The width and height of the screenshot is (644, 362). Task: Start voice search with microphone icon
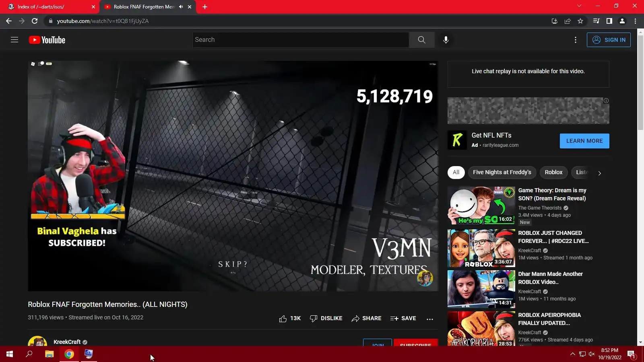coord(446,40)
